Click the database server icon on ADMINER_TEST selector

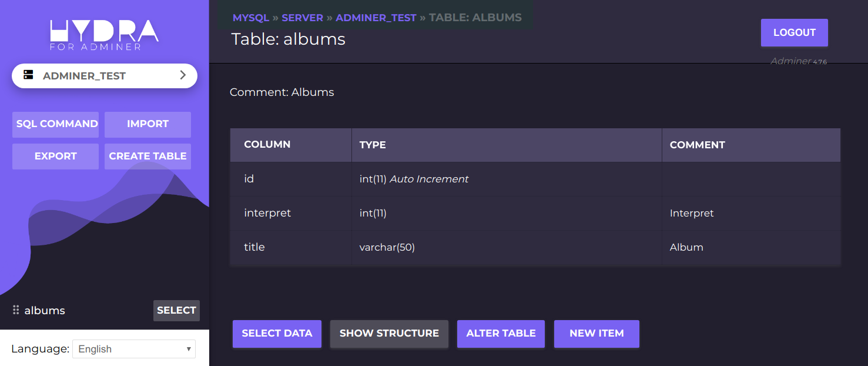28,75
